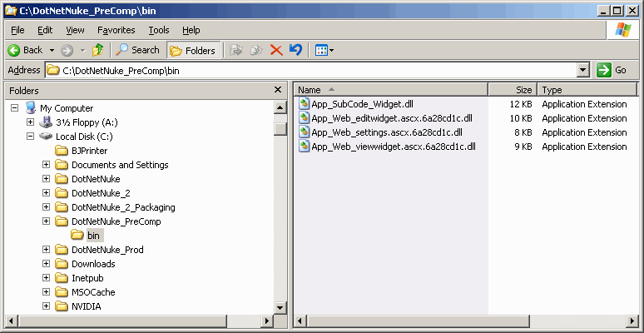
Task: Go up one folder level
Action: coord(97,50)
